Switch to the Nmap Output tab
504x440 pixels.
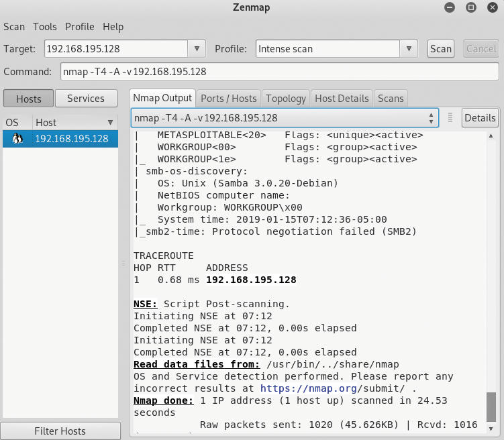pos(162,98)
